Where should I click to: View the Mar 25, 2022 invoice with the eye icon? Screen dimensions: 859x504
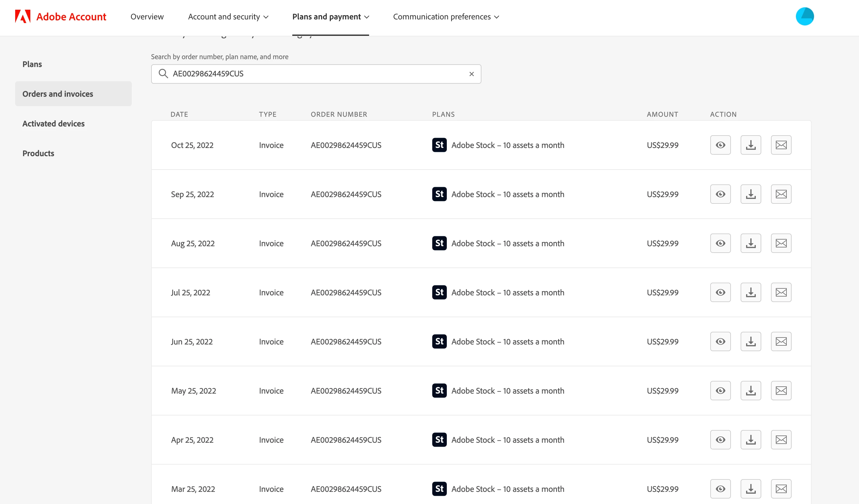pos(720,489)
